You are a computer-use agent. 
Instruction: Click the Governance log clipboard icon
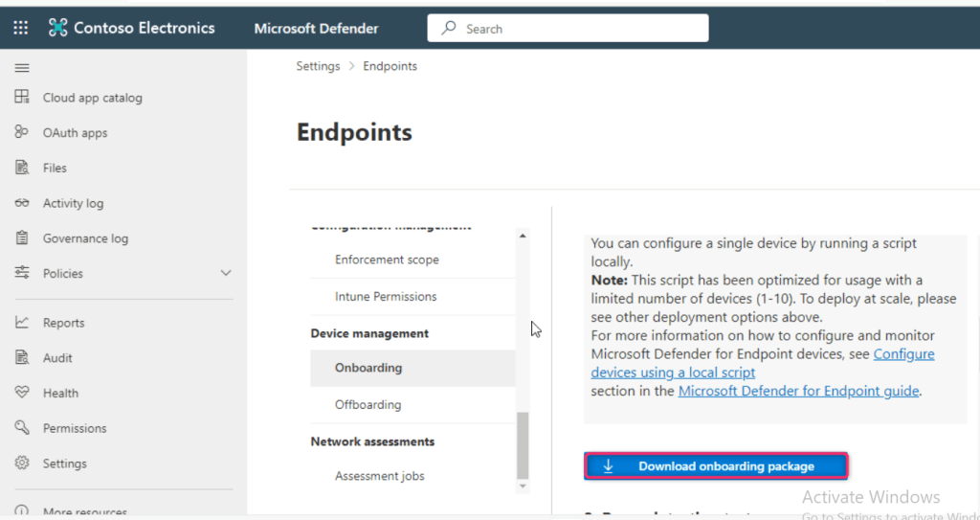22,238
